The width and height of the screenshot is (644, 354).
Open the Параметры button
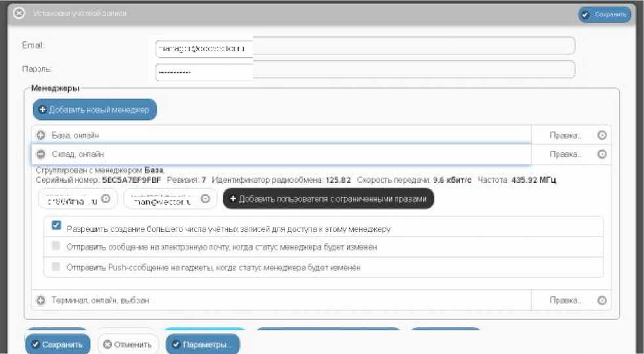202,345
